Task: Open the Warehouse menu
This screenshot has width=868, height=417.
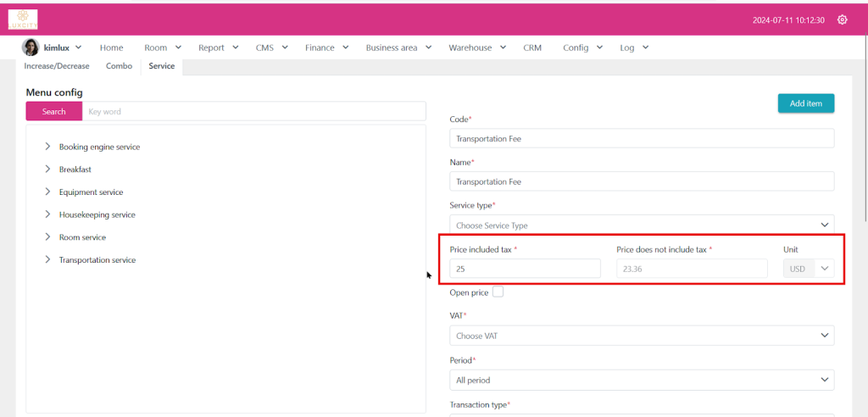Action: point(477,48)
